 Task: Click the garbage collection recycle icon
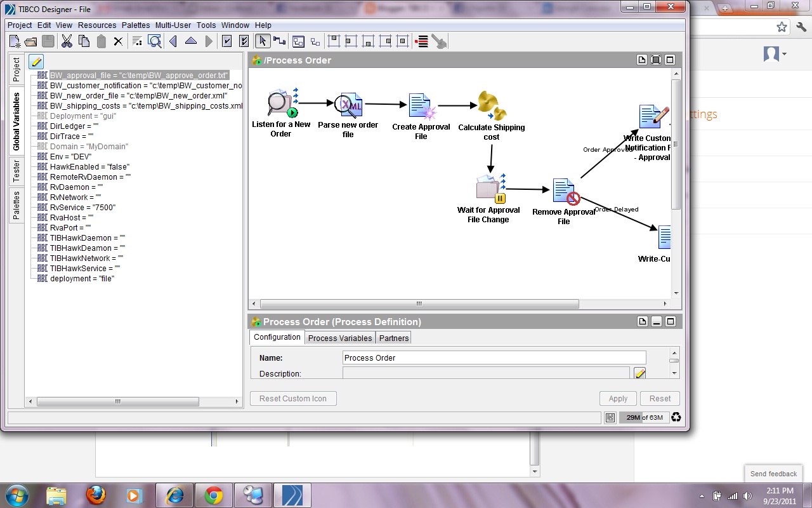click(676, 417)
